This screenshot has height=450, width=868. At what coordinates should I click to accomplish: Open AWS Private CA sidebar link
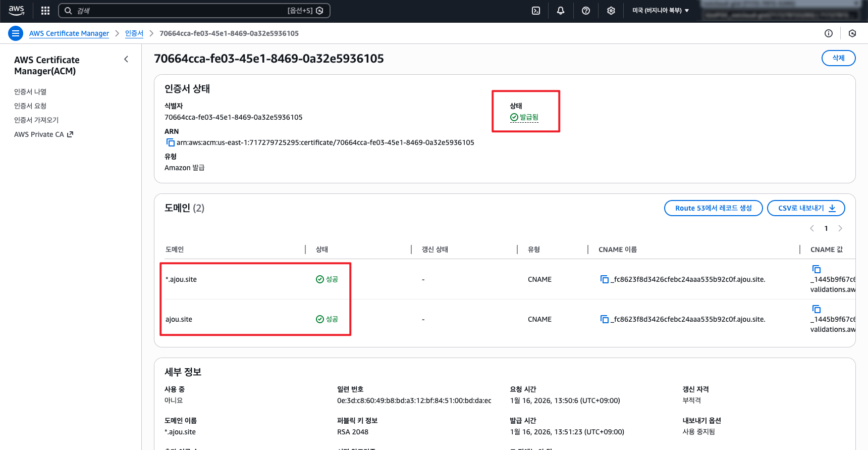click(43, 134)
